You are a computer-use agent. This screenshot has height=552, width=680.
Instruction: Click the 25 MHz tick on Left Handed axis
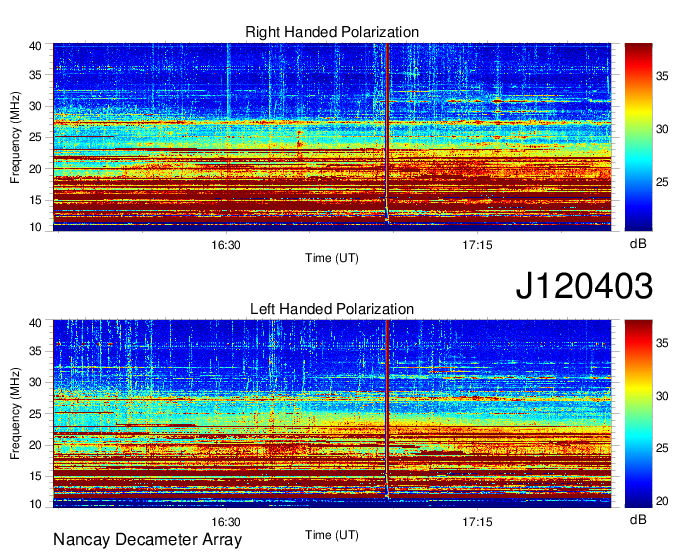pyautogui.click(x=35, y=414)
